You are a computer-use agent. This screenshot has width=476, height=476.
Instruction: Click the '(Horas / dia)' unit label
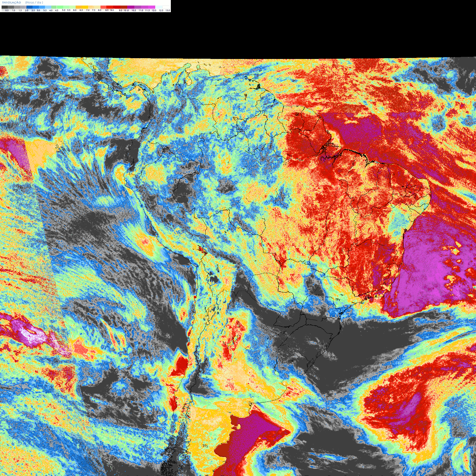[x=34, y=2]
